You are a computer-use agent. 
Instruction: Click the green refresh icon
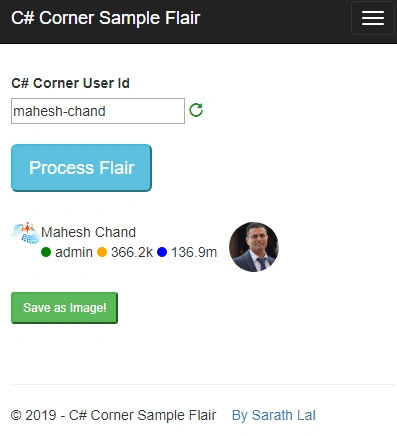point(196,110)
